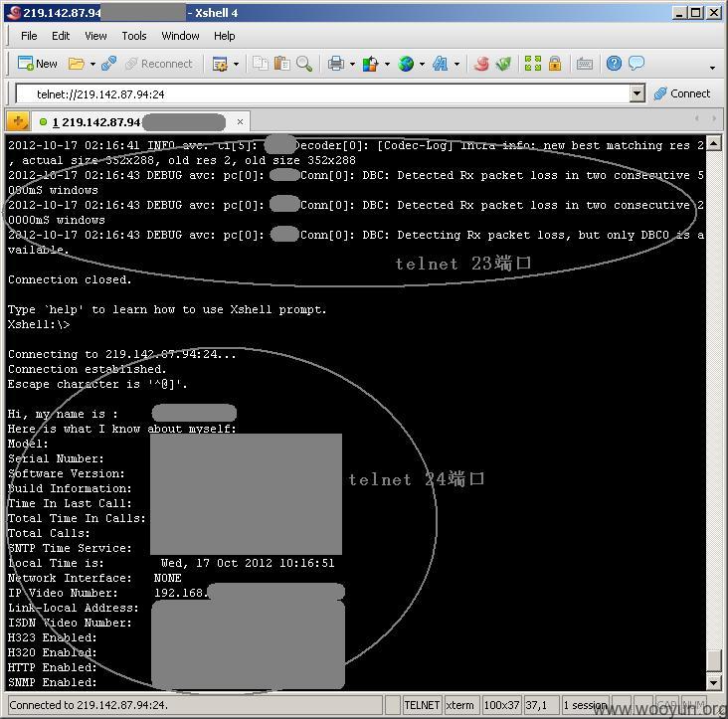
Task: Expand the globe encoding dropdown arrow
Action: [422, 64]
